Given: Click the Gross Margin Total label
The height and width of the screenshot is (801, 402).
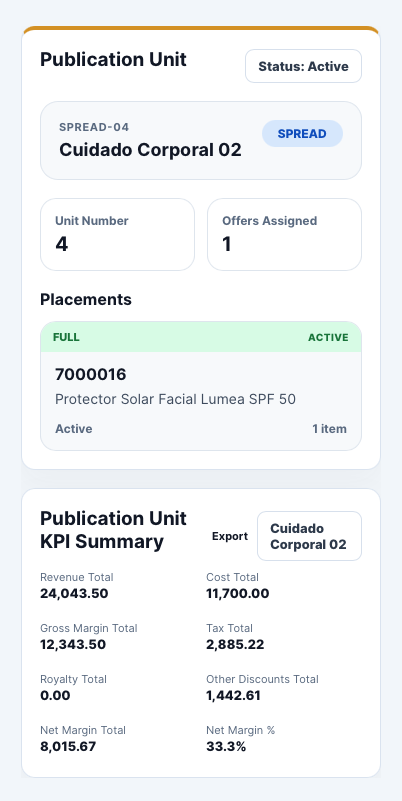Looking at the screenshot, I should tap(89, 628).
